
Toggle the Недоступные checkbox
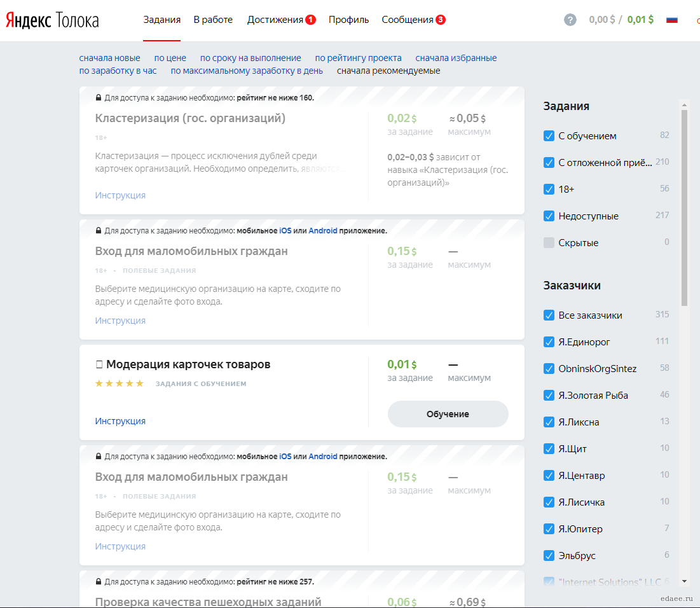point(549,216)
